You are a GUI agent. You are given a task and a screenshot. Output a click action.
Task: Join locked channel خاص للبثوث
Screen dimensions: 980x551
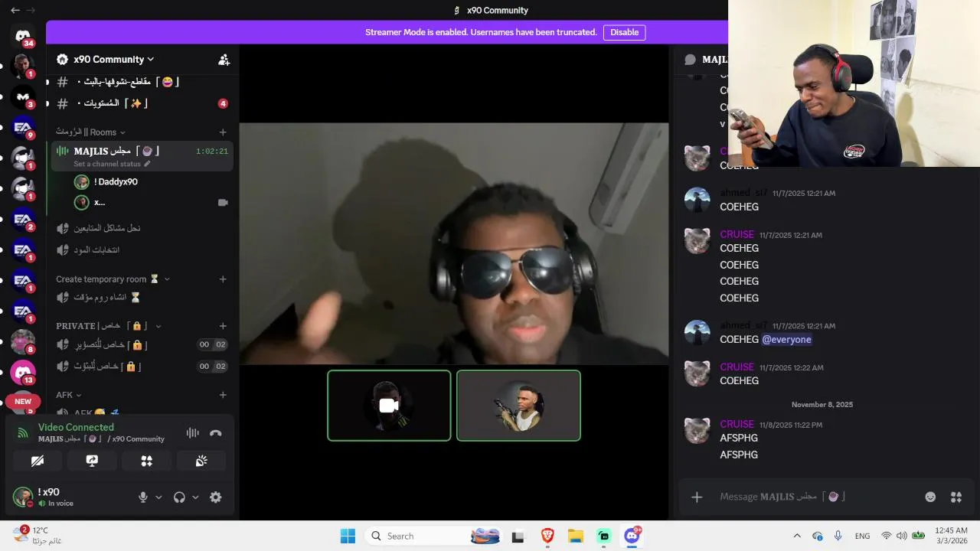click(142, 367)
